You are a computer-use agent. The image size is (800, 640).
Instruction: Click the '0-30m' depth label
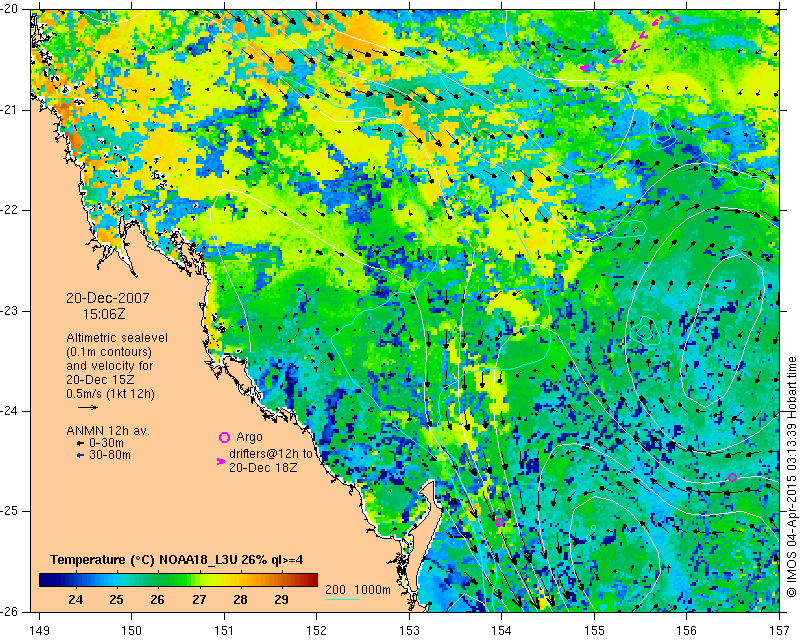tap(106, 443)
